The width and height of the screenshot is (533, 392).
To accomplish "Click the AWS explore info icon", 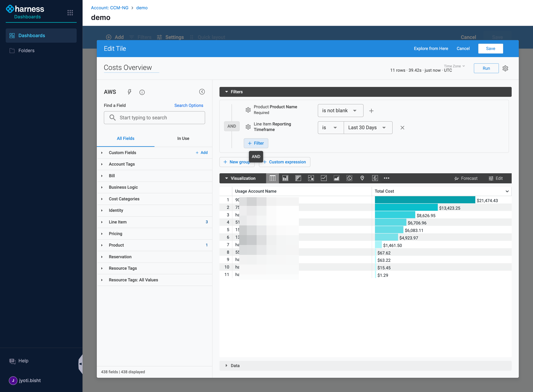I will click(142, 92).
